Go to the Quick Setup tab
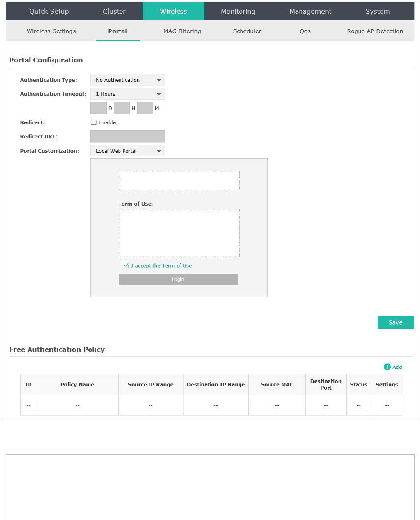This screenshot has height=520, width=420. point(49,11)
